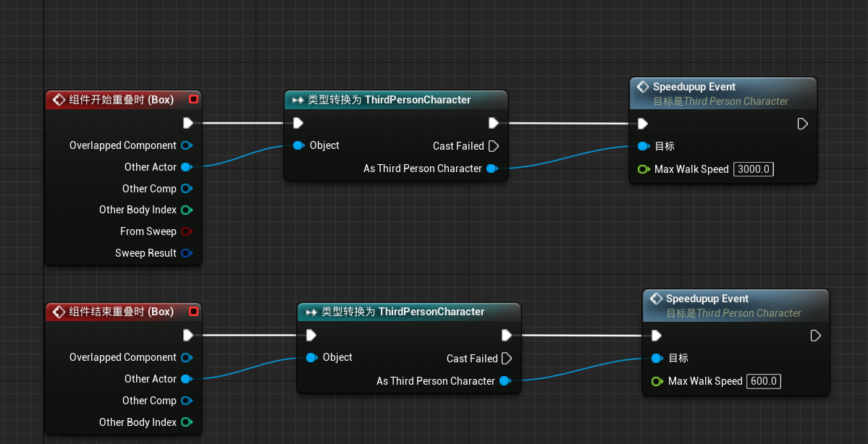
Task: Click the As Third Person Character output pin
Action: 493,168
